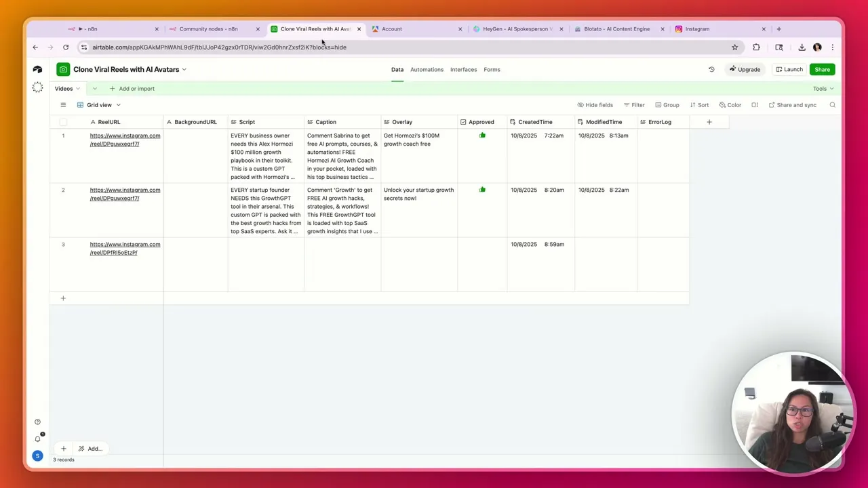
Task: Open the Color option
Action: [730, 105]
